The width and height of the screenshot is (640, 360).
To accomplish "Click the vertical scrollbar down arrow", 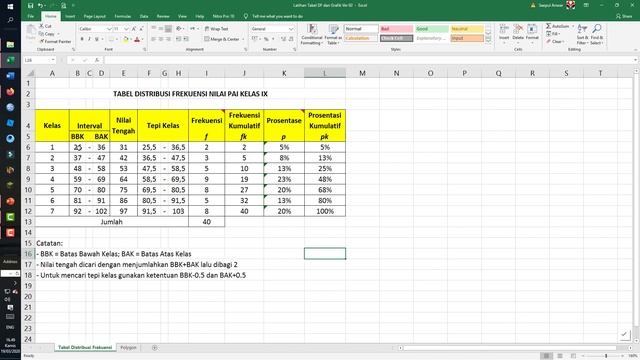I will pos(636,340).
